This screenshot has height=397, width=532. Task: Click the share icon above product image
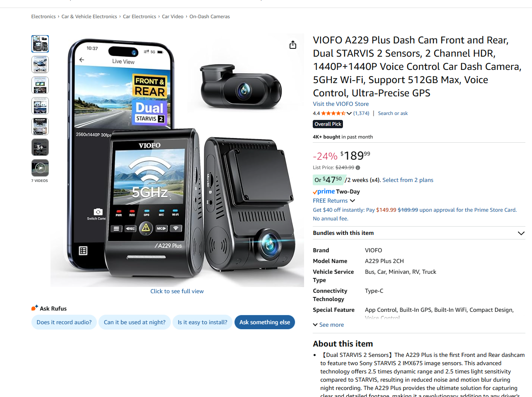pos(293,45)
